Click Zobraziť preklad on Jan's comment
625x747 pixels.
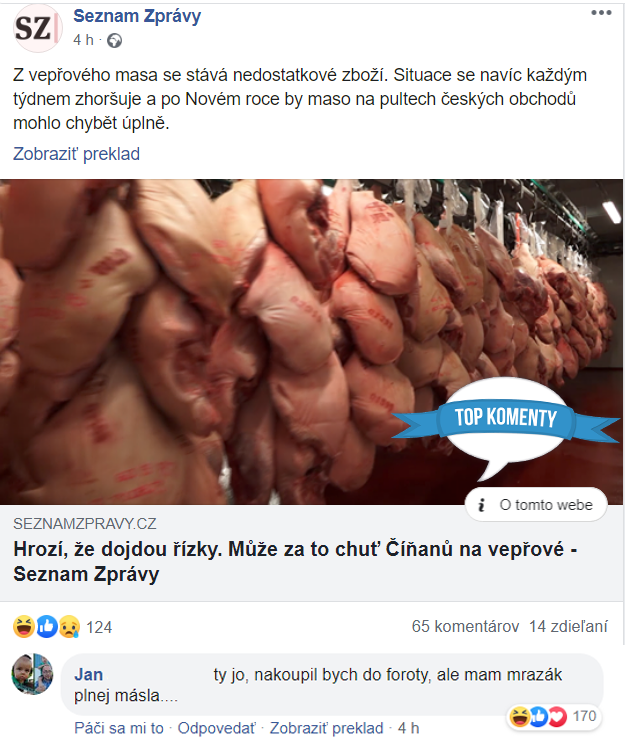point(326,728)
